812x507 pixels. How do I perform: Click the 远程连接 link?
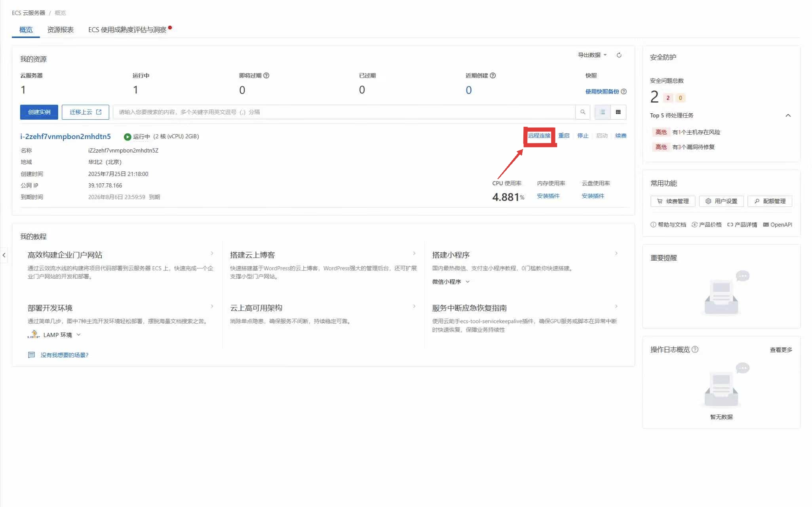[539, 135]
